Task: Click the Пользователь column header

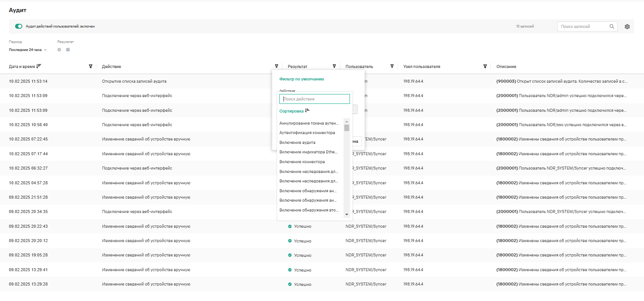Action: coord(359,66)
